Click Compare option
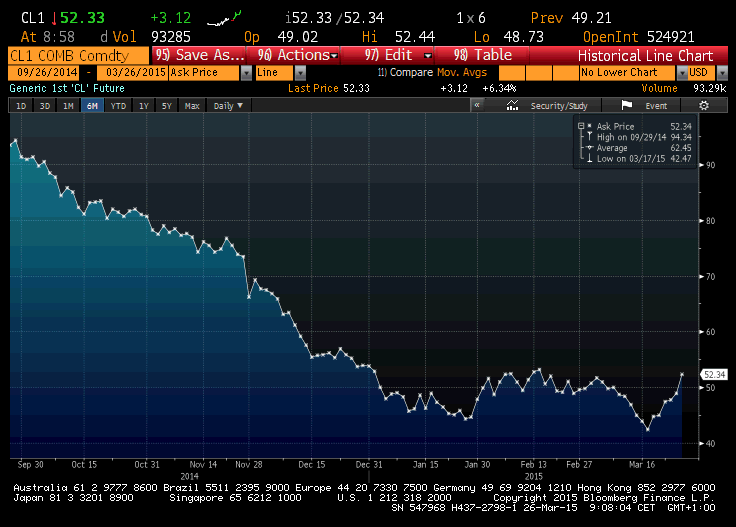Screen dimensions: 736x527 tap(406, 72)
